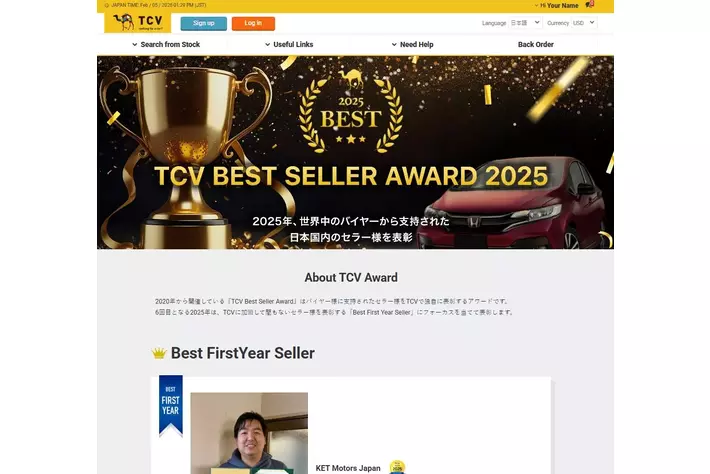Click the TCV camel logo

(x=138, y=22)
